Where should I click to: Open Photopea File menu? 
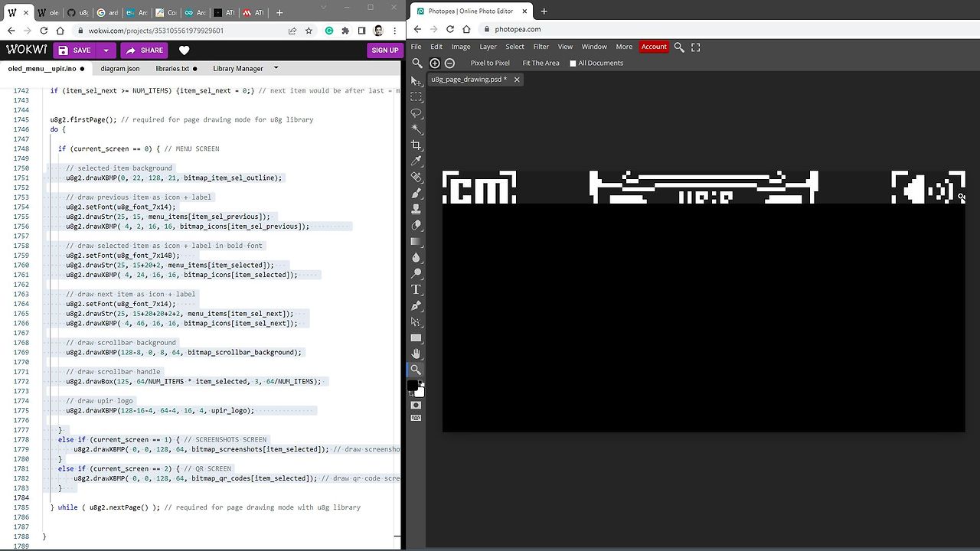(x=416, y=47)
